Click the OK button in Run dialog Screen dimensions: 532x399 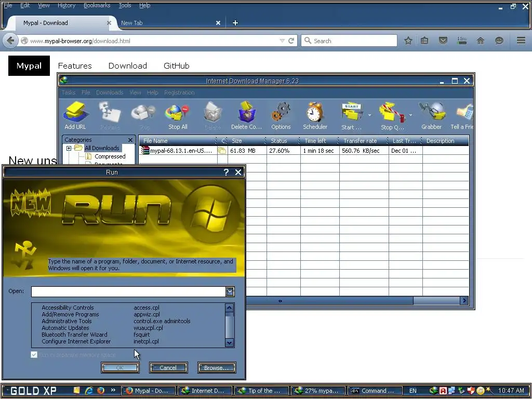click(120, 367)
